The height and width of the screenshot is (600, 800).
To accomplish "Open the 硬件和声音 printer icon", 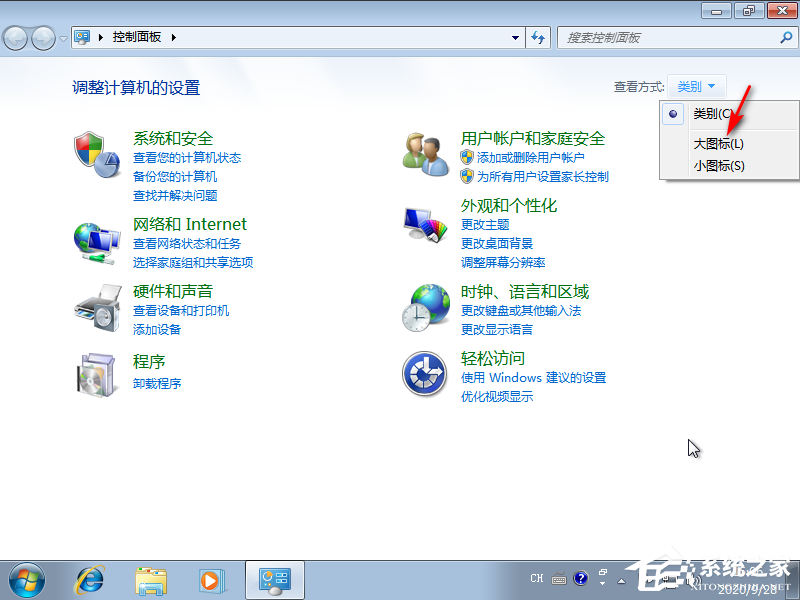I will 97,307.
